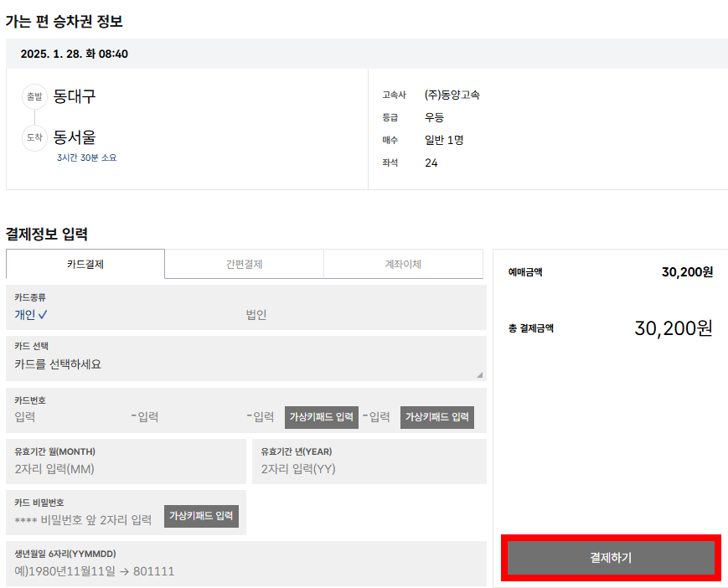Click the 결제정보 입력 heading
728x588 pixels.
click(x=46, y=234)
